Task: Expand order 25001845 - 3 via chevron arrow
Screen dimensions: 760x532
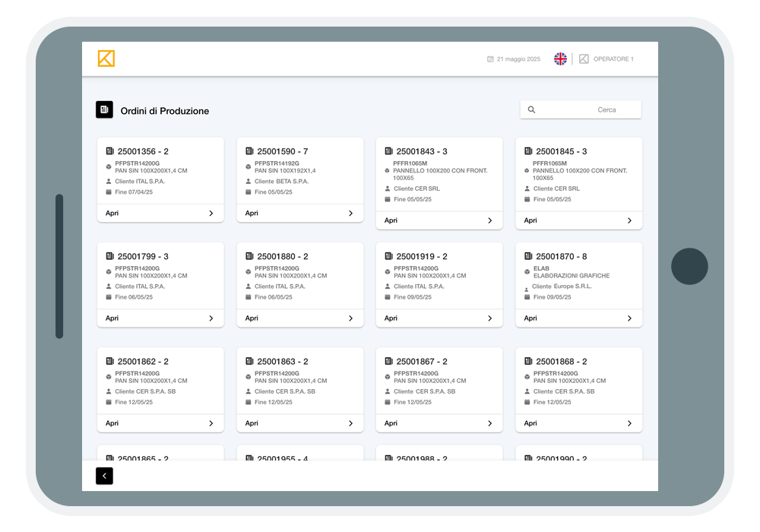Action: pos(629,220)
